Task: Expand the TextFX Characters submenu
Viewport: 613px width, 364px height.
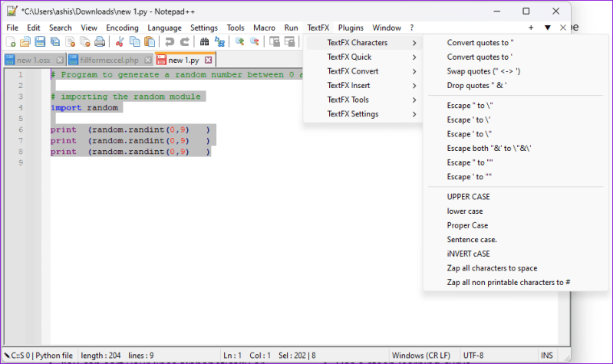Action: pos(363,43)
